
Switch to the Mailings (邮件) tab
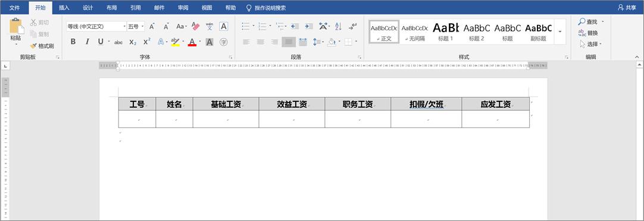[160, 8]
